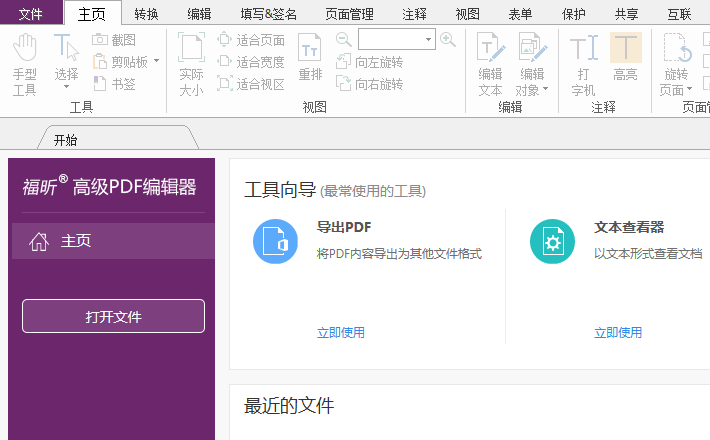Viewport: 710px width, 440px height.
Task: Click the Export PDF (导出PDF) blue icon
Action: pyautogui.click(x=275, y=241)
